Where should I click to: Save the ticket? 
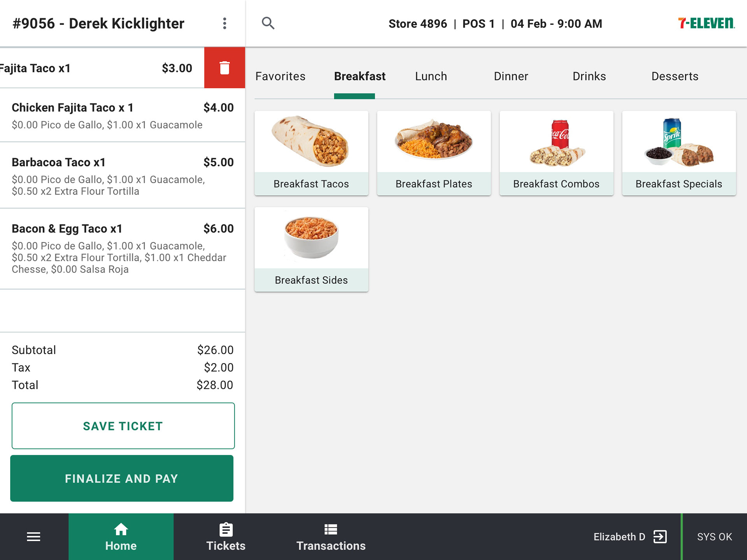(x=123, y=426)
